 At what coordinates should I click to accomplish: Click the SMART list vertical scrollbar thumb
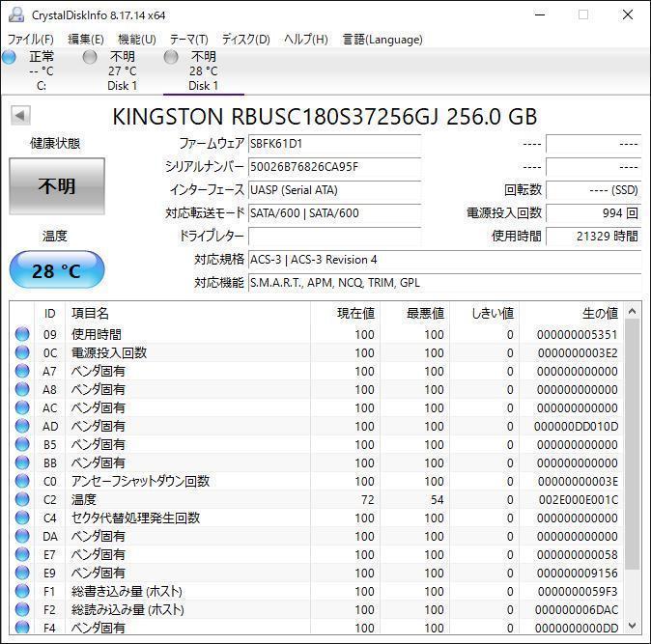(x=632, y=445)
